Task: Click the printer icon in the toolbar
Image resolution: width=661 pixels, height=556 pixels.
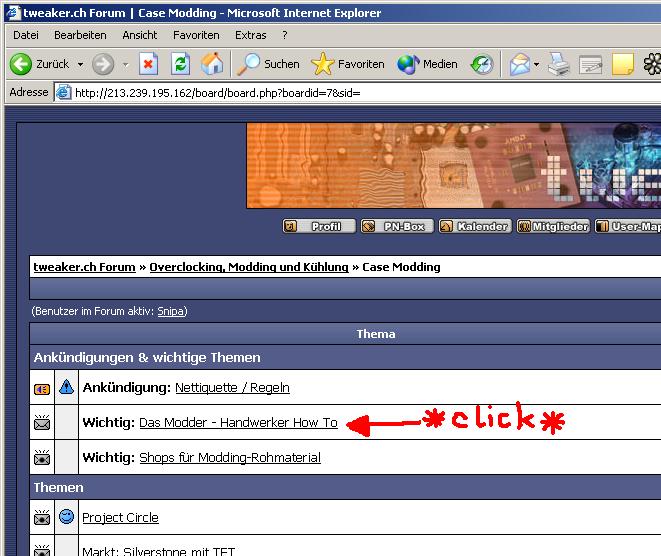Action: click(x=559, y=64)
